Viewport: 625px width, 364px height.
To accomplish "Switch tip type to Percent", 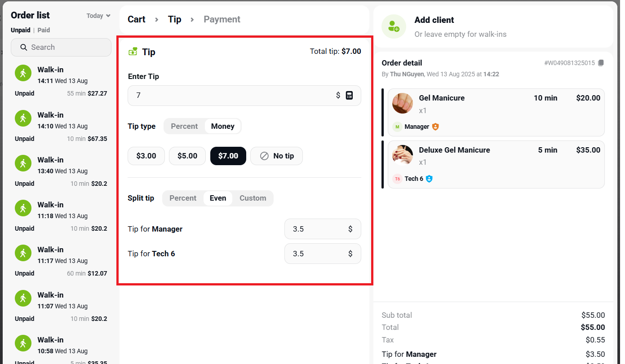I will tap(184, 126).
